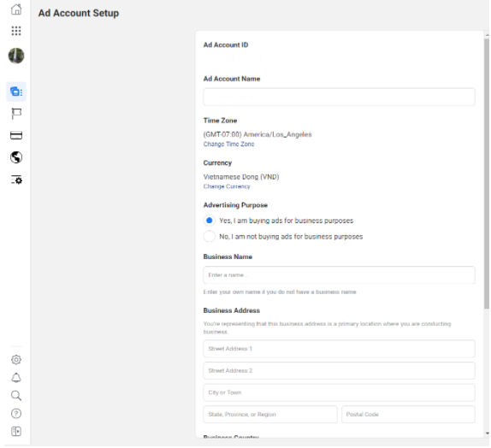Open the Home icon in sidebar
Image resolution: width=491 pixels, height=448 pixels.
[x=16, y=9]
